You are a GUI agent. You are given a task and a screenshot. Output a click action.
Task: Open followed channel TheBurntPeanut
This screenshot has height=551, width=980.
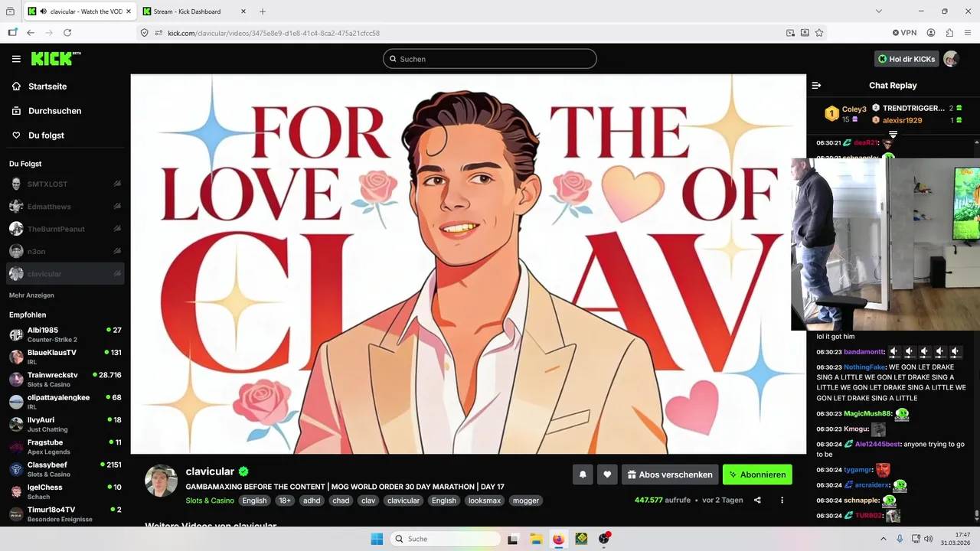(x=65, y=229)
